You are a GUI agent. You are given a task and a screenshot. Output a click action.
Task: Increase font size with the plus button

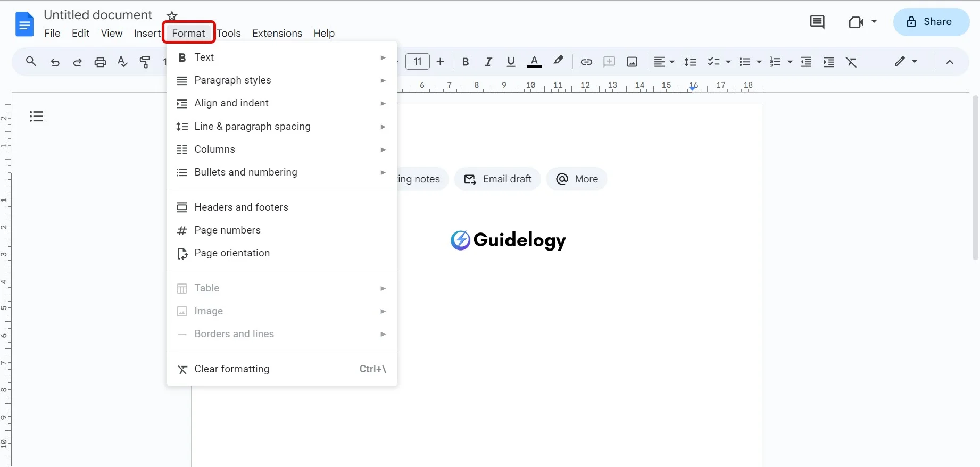click(440, 62)
